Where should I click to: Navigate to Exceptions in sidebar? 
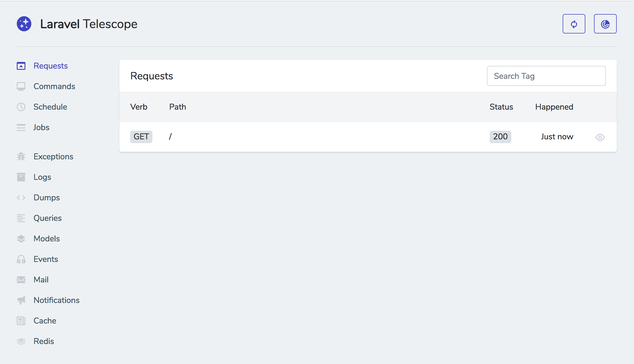pyautogui.click(x=54, y=156)
